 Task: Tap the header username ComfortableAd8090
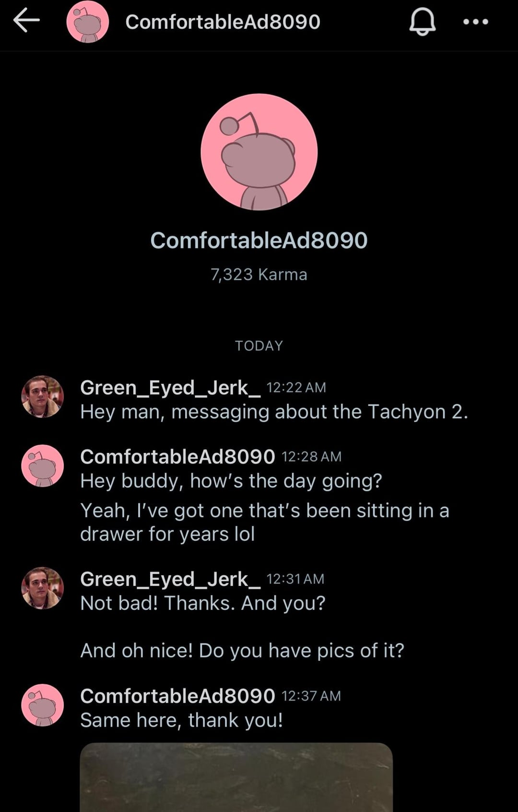click(223, 22)
